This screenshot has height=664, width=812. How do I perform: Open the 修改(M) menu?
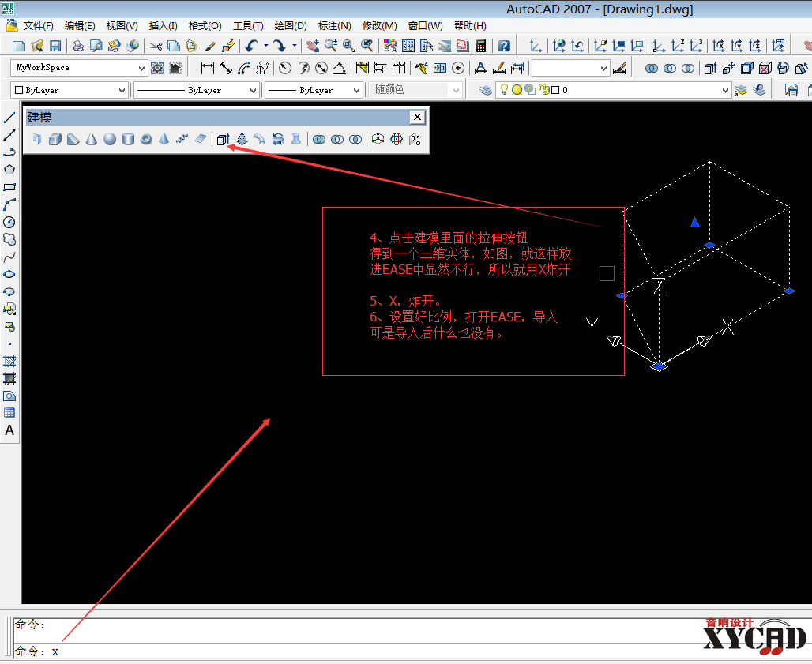coord(380,26)
